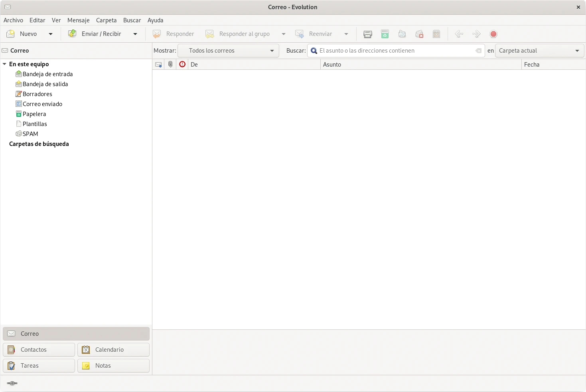Click the Enviar / Recibir button
Screen dimensions: 586x392
pyautogui.click(x=95, y=34)
